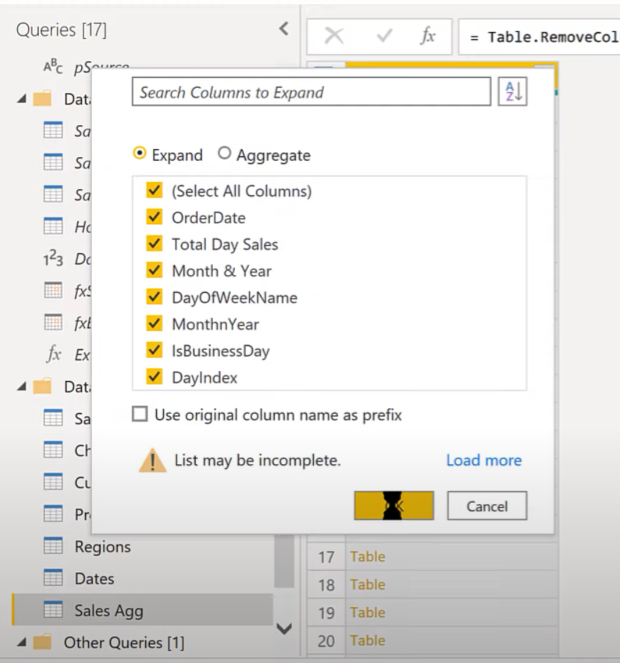Click the Cancel button
The image size is (620, 663).
point(487,506)
